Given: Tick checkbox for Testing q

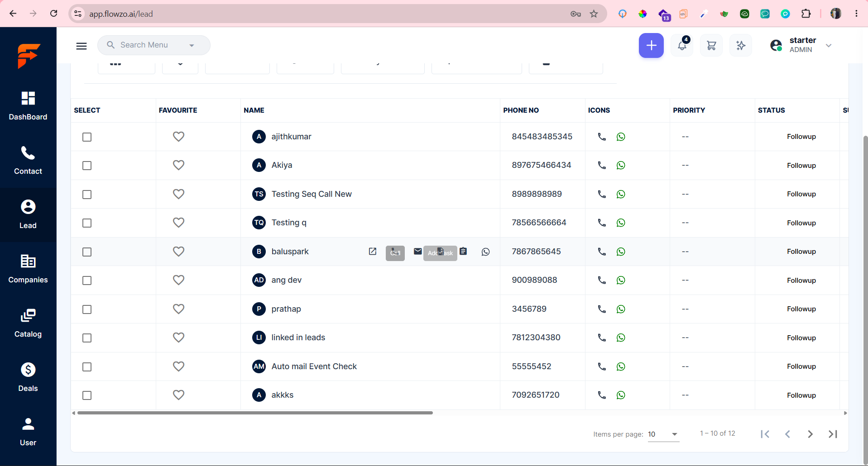Looking at the screenshot, I should [x=87, y=223].
